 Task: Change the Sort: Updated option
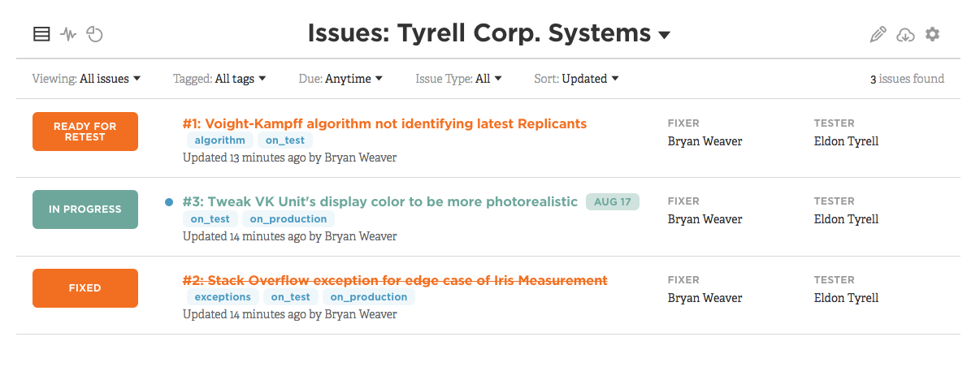point(577,79)
